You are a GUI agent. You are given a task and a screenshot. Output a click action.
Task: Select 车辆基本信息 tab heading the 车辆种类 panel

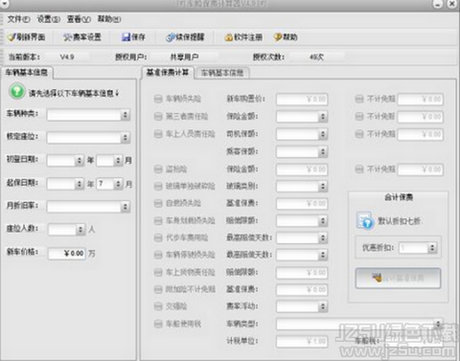click(27, 72)
